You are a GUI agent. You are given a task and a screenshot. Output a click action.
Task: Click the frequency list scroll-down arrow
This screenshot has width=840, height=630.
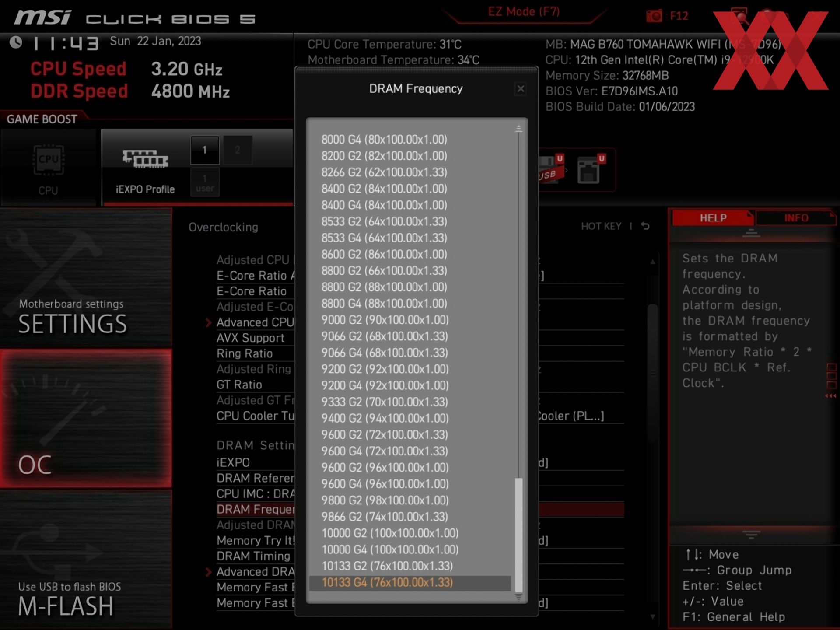click(x=519, y=597)
